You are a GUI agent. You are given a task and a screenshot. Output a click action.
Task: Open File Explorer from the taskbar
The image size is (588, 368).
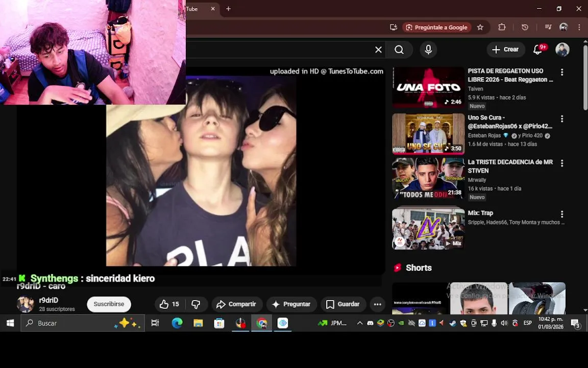click(x=198, y=323)
